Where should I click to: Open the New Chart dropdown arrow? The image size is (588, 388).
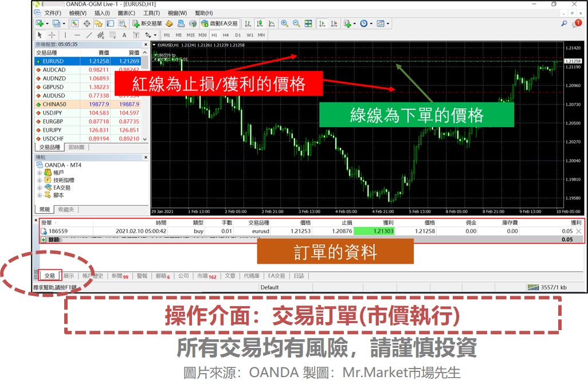pos(47,23)
